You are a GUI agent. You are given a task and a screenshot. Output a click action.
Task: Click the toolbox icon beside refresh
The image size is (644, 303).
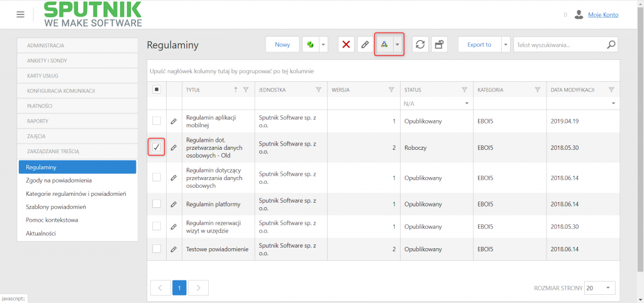439,45
